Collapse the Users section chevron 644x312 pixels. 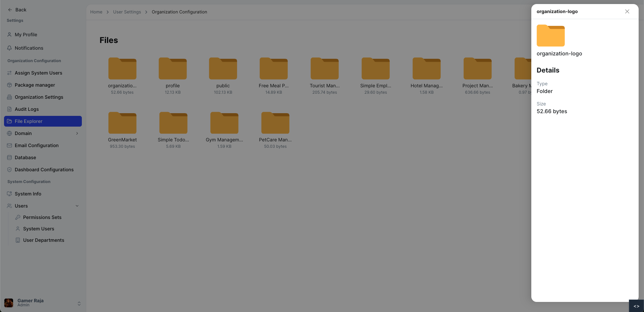coord(77,206)
